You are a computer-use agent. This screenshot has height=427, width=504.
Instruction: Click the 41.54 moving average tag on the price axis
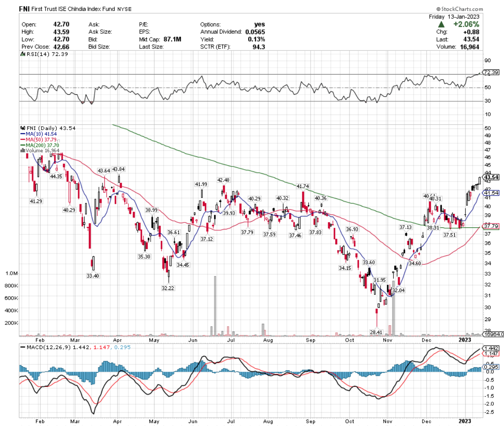[492, 193]
